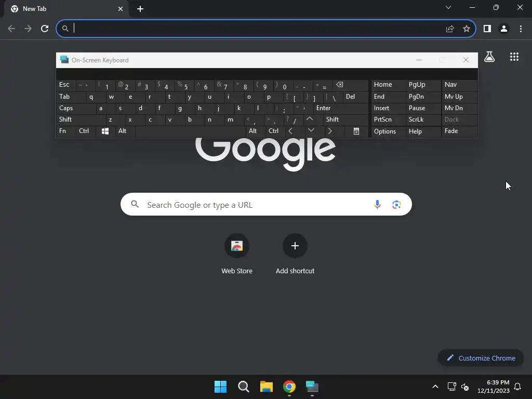Click the PgUp key
This screenshot has width=532, height=399.
[423, 85]
